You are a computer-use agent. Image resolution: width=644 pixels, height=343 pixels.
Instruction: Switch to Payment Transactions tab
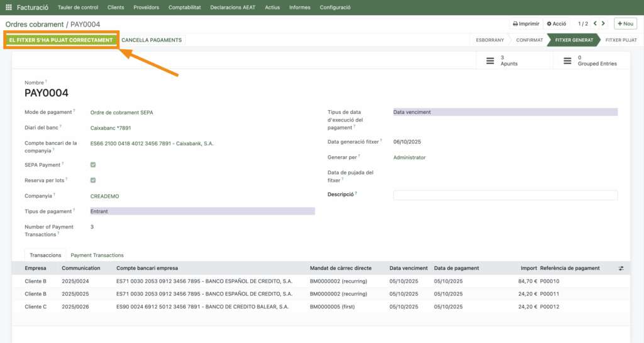click(x=97, y=255)
